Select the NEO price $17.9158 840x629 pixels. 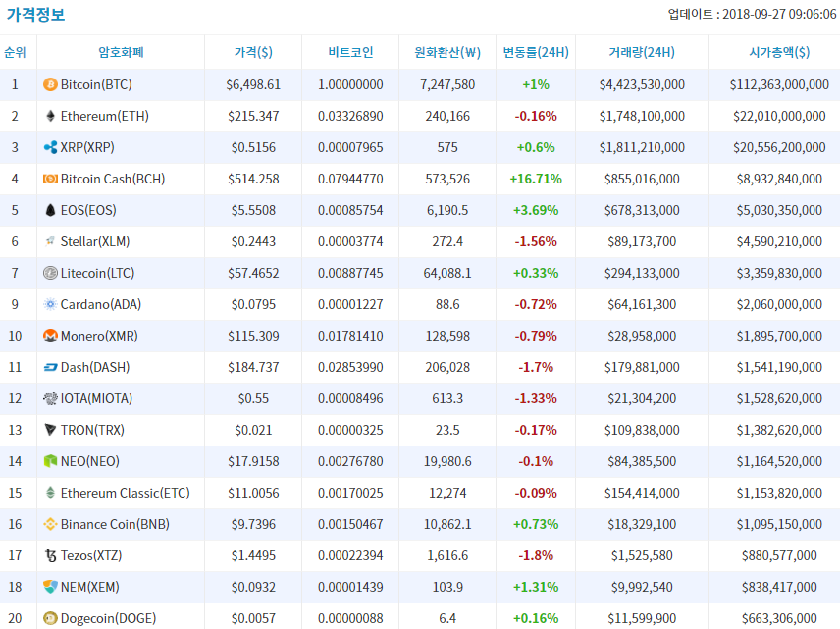pos(253,461)
